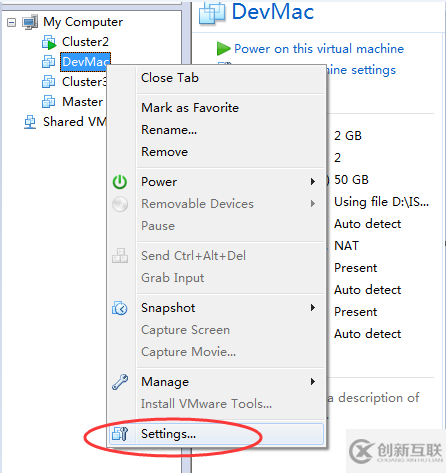Select Shared VMs in the tree
Image resolution: width=446 pixels, height=473 pixels.
coord(75,122)
